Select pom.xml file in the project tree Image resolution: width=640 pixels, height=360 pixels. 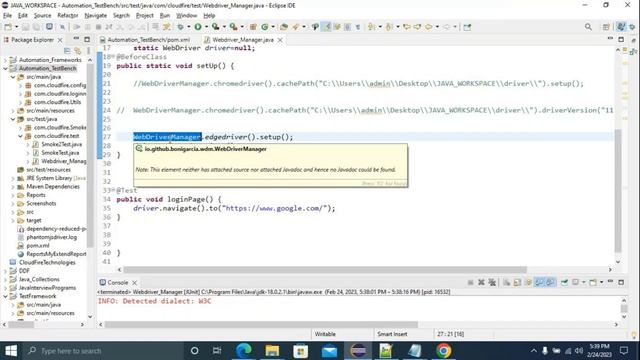click(x=38, y=246)
